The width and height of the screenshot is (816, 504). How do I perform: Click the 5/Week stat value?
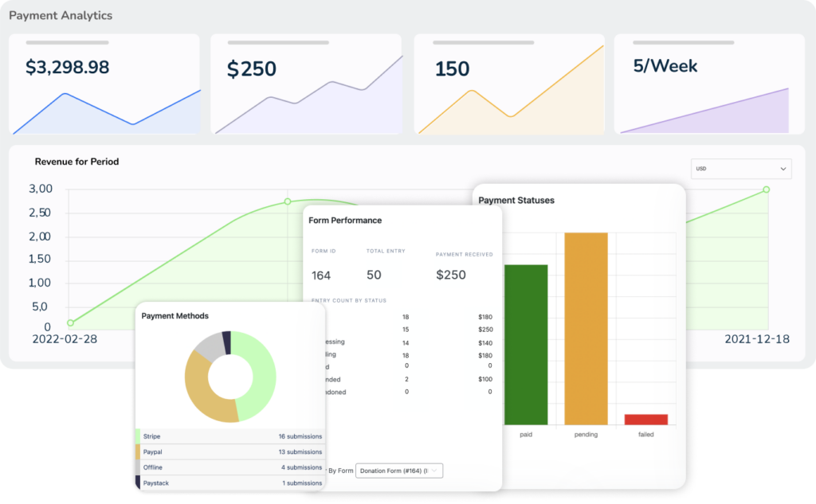click(x=665, y=66)
